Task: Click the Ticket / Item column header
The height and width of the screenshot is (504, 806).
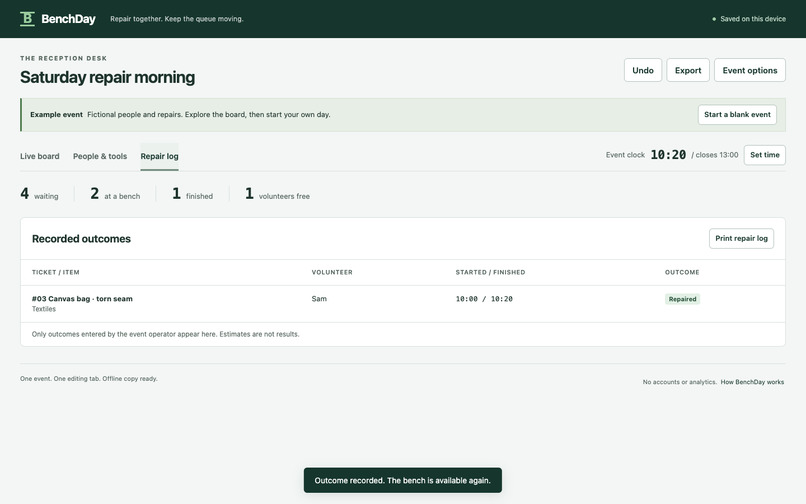Action: point(56,272)
